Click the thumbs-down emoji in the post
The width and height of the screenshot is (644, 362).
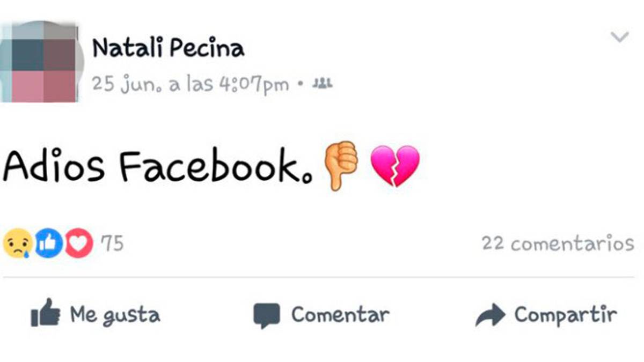341,166
